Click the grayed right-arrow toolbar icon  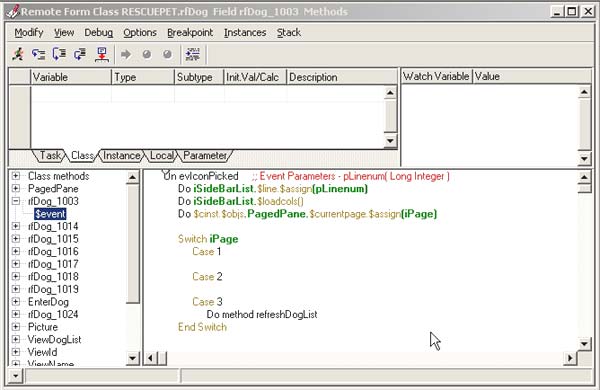click(x=126, y=54)
